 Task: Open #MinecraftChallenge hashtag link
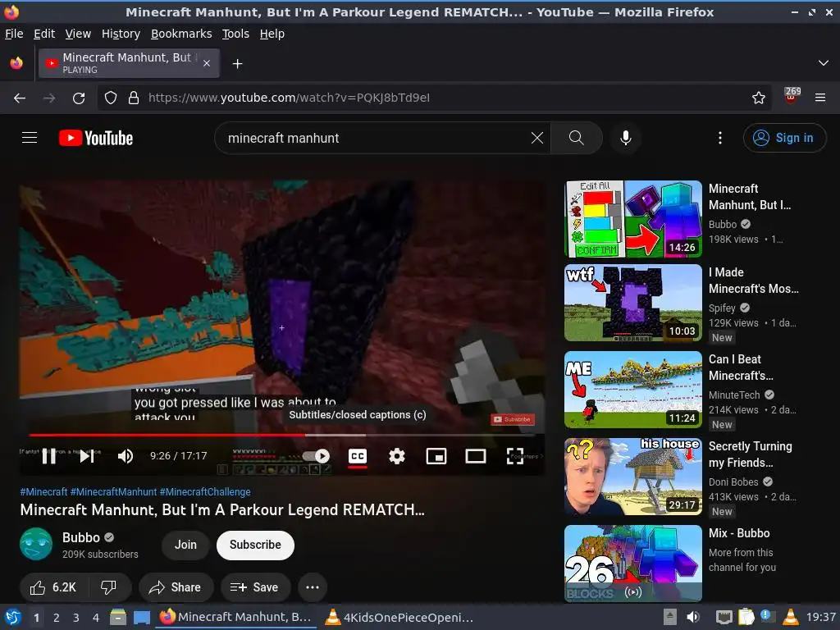(205, 492)
